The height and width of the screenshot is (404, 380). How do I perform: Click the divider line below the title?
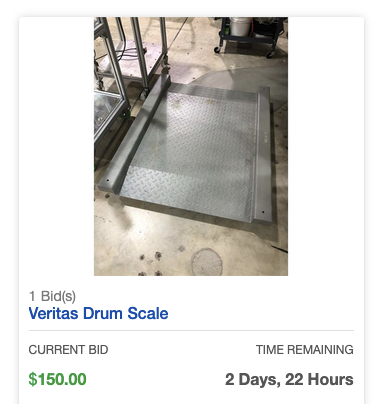191,331
